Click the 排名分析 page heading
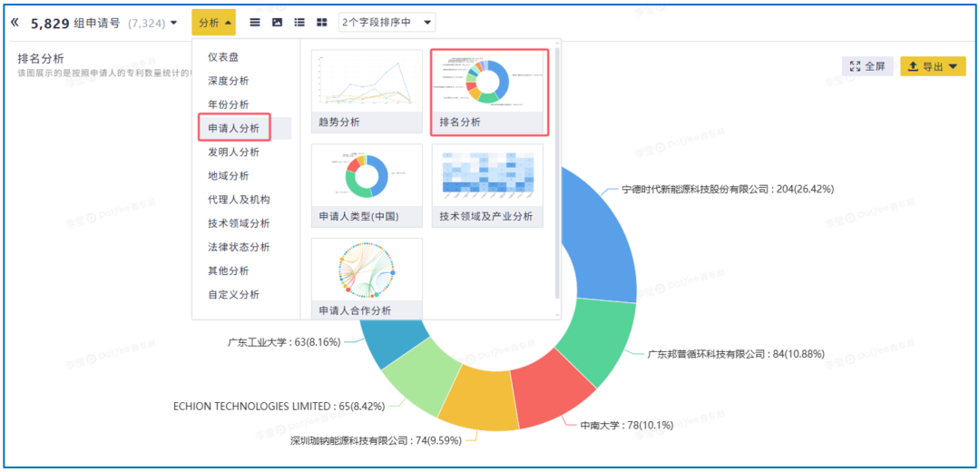The width and height of the screenshot is (980, 472). (x=41, y=59)
